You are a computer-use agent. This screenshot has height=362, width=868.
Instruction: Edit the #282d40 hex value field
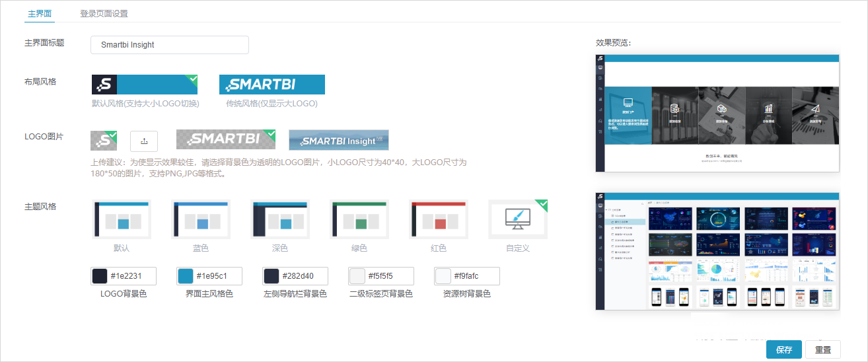tap(305, 276)
